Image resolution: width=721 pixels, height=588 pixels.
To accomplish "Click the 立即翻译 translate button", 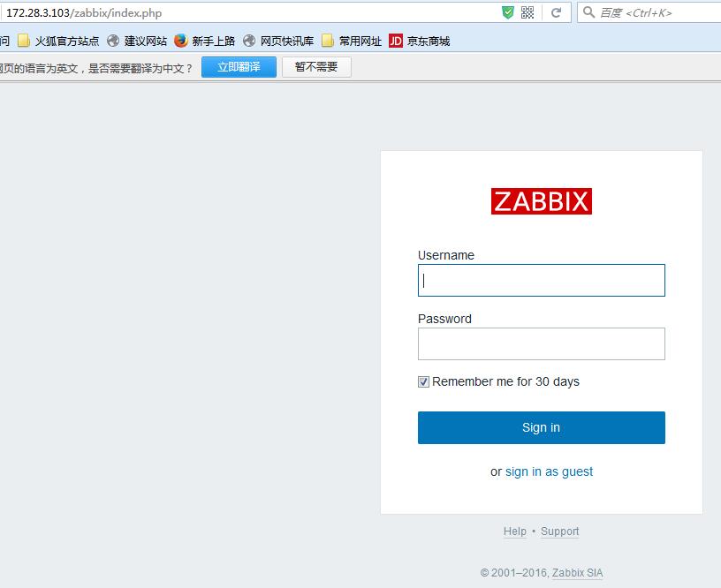I will pyautogui.click(x=239, y=66).
